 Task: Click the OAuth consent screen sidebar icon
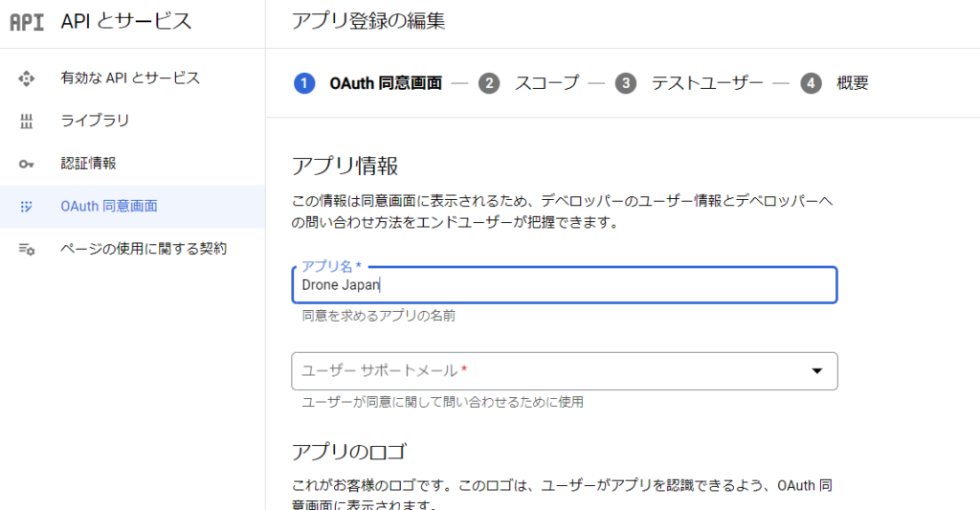coord(27,206)
